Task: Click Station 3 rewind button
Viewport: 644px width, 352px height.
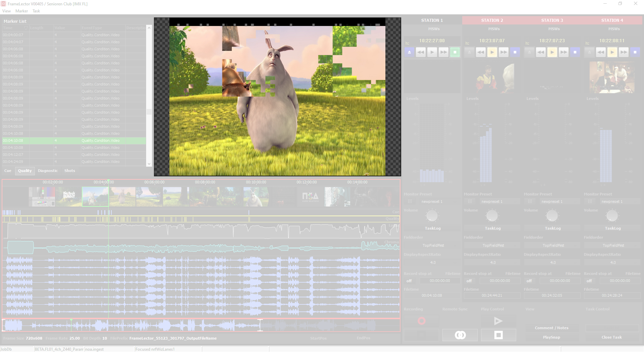Action: point(541,52)
